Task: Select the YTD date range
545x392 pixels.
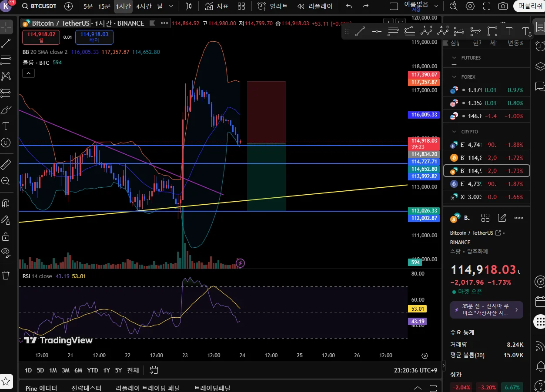Action: click(x=92, y=370)
